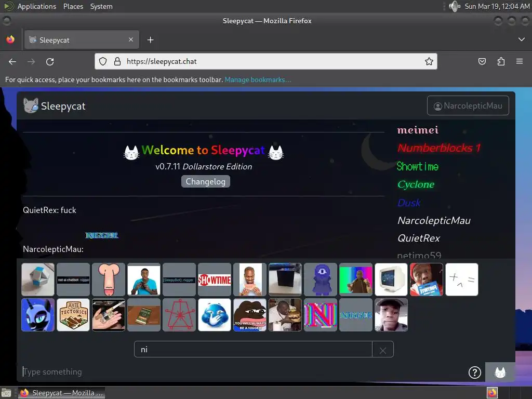Click the Sun Mar 19 clock
Image resolution: width=532 pixels, height=399 pixels.
point(497,6)
